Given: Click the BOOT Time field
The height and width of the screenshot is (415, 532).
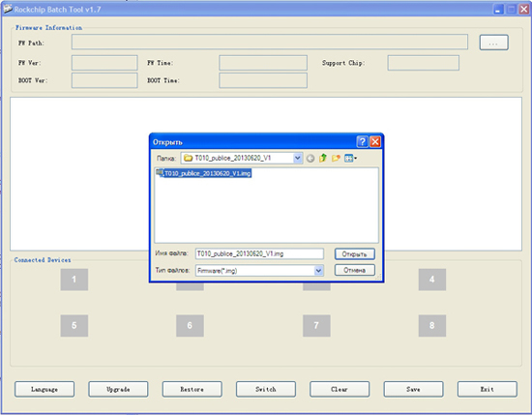Looking at the screenshot, I should [263, 80].
